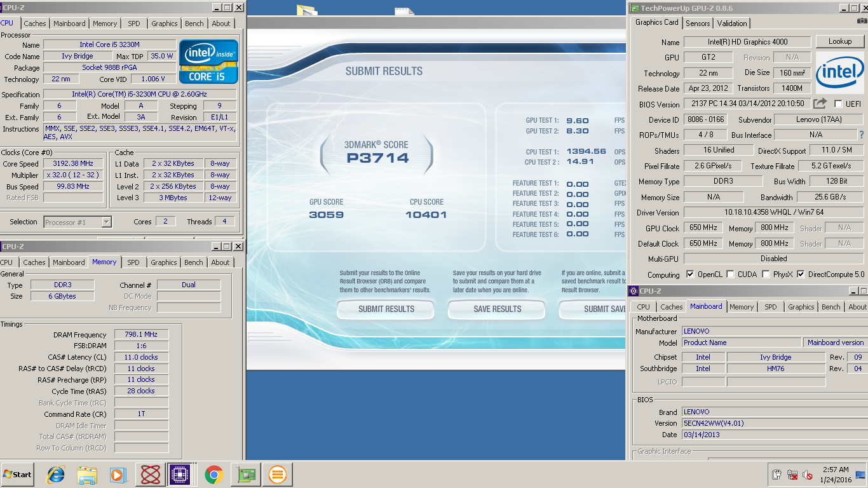868x488 pixels.
Task: Click the CPU-Z title bar icon, mainboard window
Action: pos(634,291)
